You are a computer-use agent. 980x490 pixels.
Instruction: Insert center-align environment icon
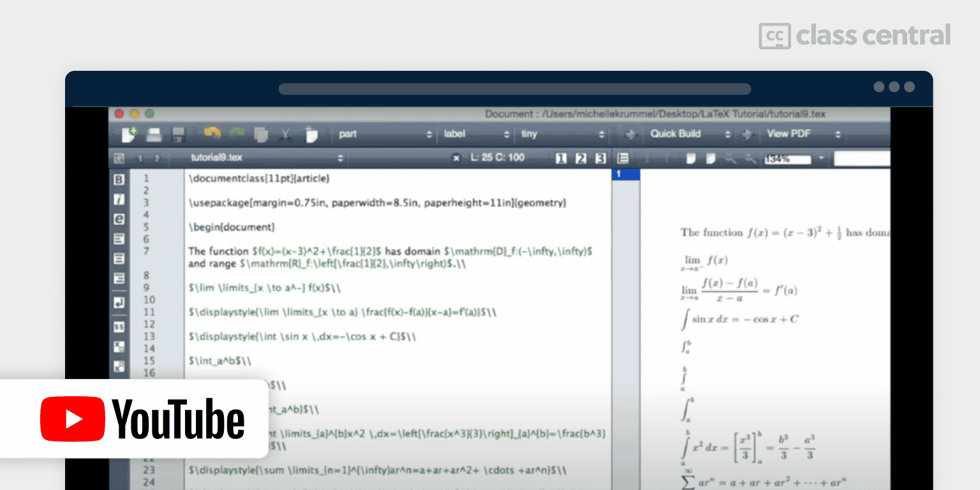point(119,259)
